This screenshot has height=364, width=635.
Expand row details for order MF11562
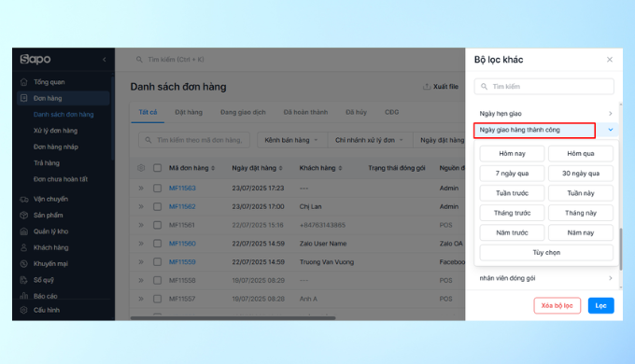pyautogui.click(x=141, y=206)
